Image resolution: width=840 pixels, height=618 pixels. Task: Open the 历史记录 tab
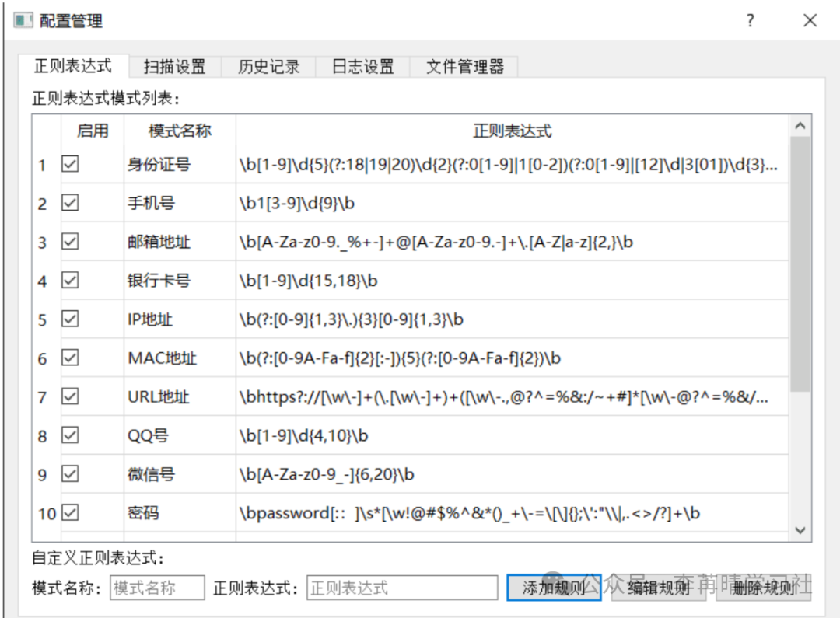coord(268,67)
